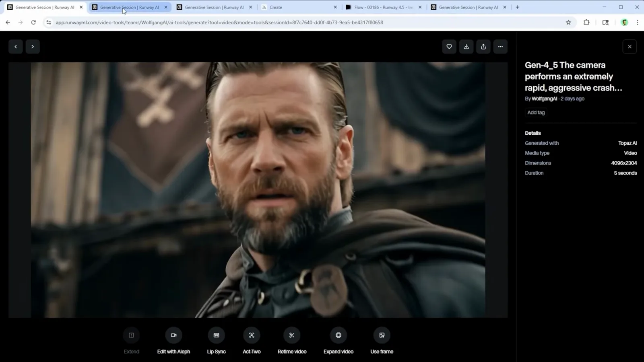Click the video preview image

tap(258, 190)
